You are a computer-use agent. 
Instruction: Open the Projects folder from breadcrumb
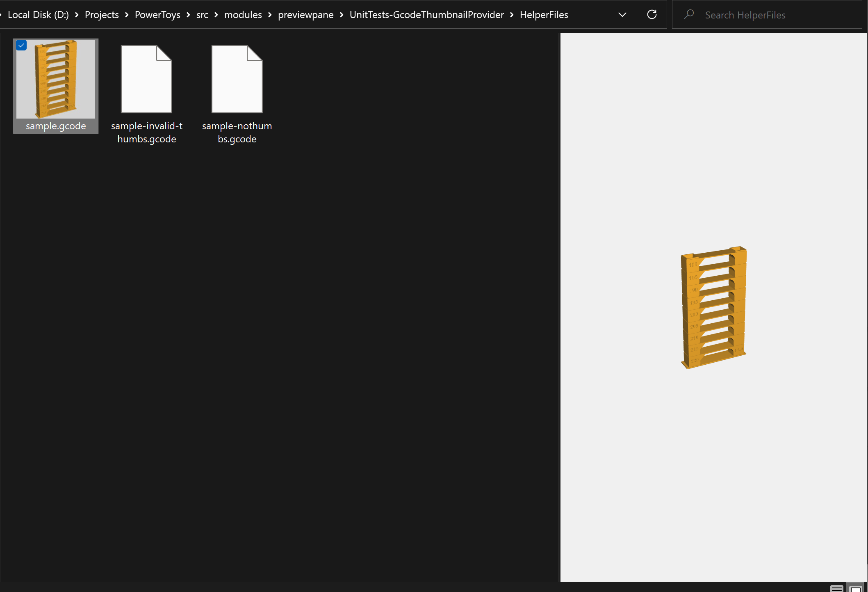click(x=101, y=14)
